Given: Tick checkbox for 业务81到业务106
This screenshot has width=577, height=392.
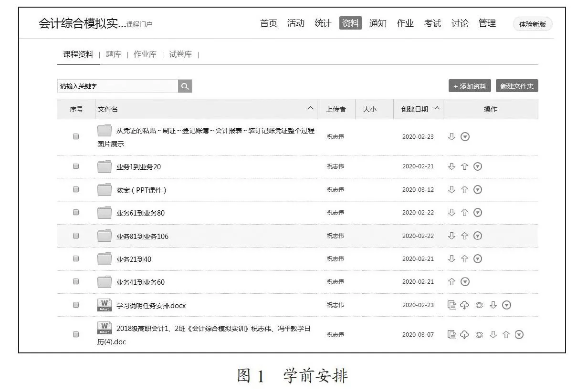Looking at the screenshot, I should [x=76, y=236].
